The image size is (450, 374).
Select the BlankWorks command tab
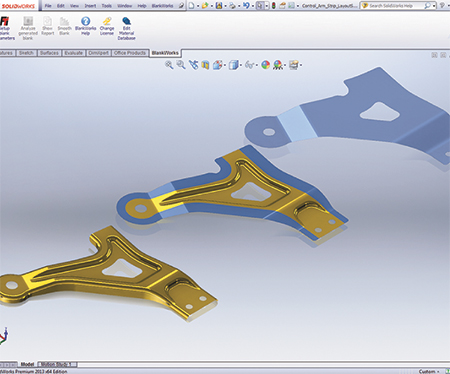(165, 53)
